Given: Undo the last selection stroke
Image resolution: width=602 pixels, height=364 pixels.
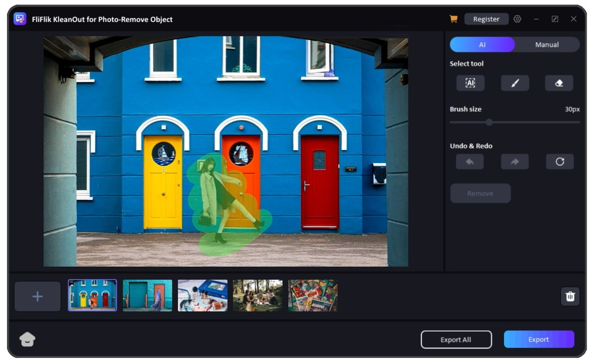Looking at the screenshot, I should (x=470, y=161).
